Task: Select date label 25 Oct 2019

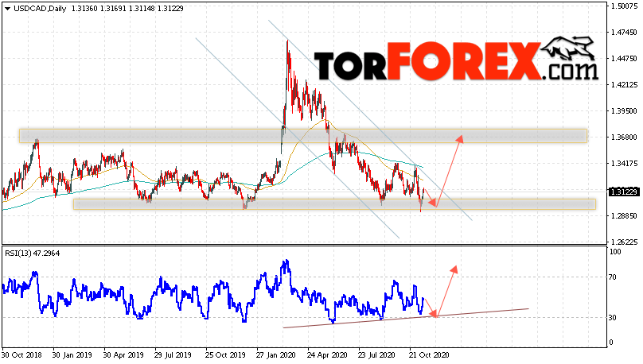Action: click(x=225, y=355)
